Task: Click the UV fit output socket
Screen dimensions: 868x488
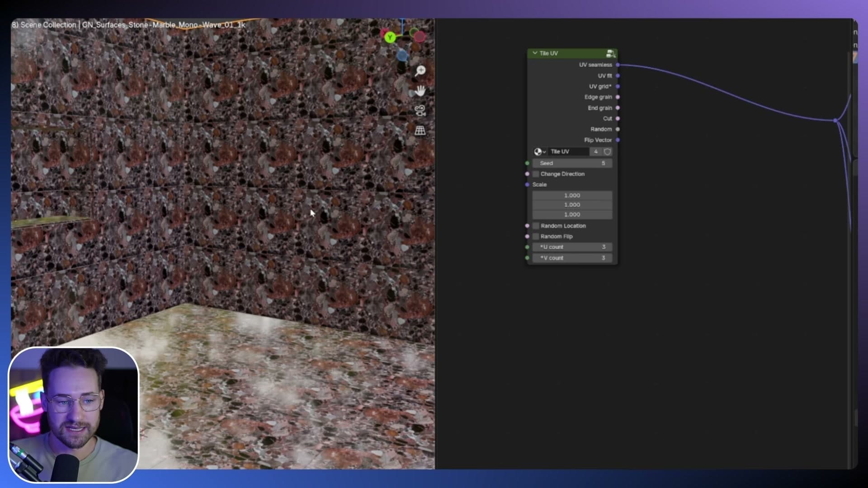Action: click(x=618, y=76)
